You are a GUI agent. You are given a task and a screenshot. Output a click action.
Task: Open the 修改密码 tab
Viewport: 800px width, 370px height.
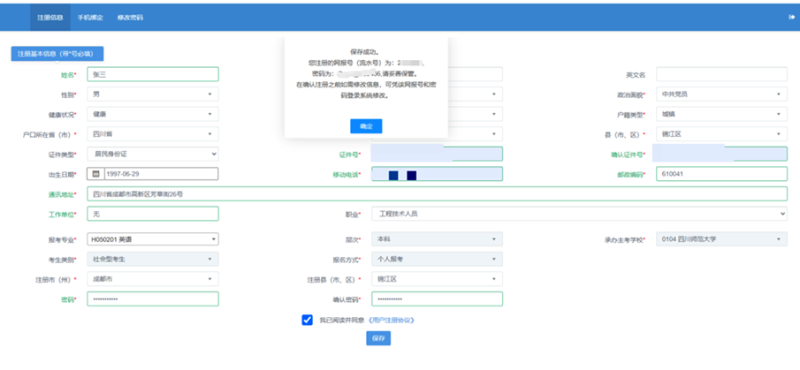pos(130,17)
